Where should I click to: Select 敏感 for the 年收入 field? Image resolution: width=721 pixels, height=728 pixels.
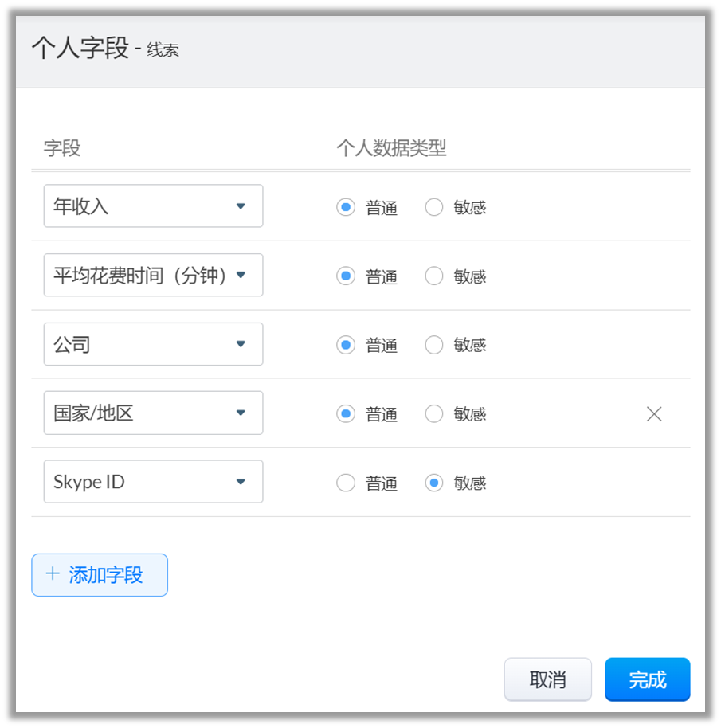434,207
